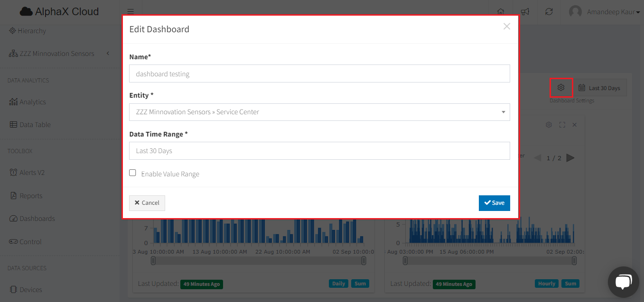
Task: Click the refresh icon in header
Action: 549,12
